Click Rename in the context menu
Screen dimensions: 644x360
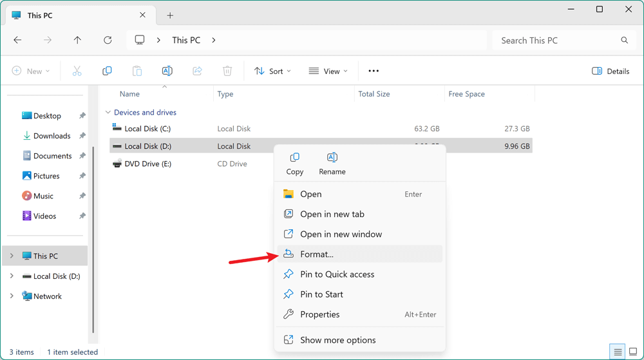tap(332, 164)
